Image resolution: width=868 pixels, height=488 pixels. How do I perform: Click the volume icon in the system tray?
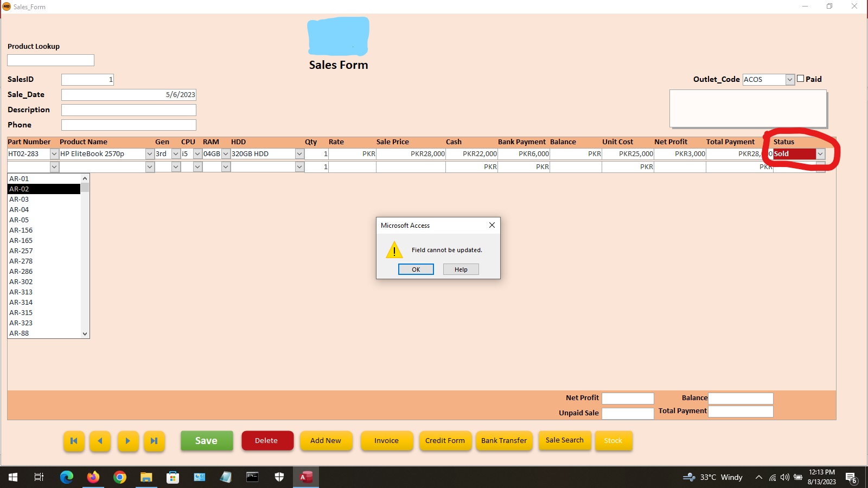point(784,477)
